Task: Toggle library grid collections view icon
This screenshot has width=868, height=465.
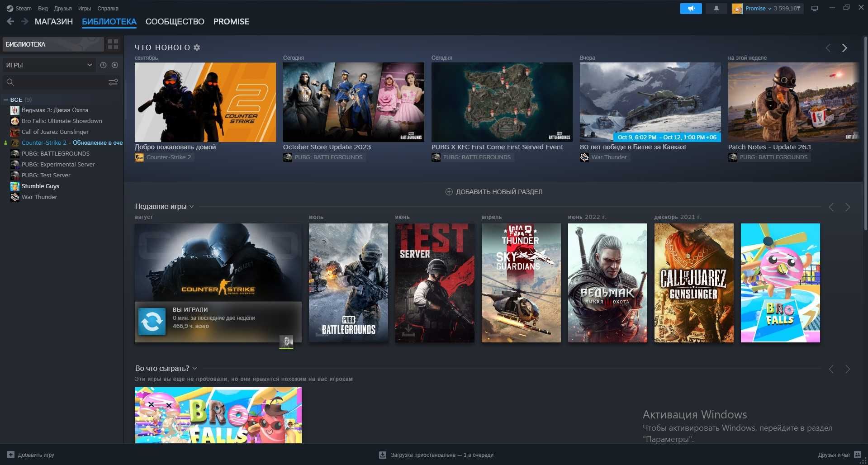Action: (x=113, y=44)
